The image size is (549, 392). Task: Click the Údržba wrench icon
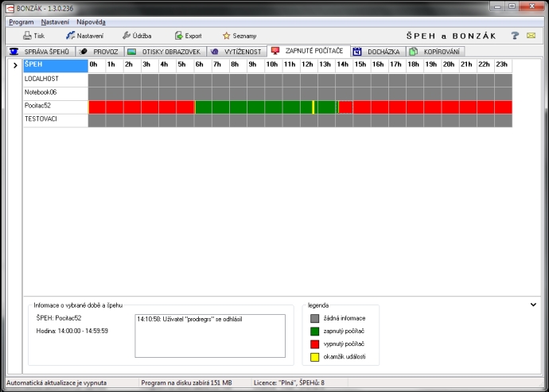click(126, 35)
